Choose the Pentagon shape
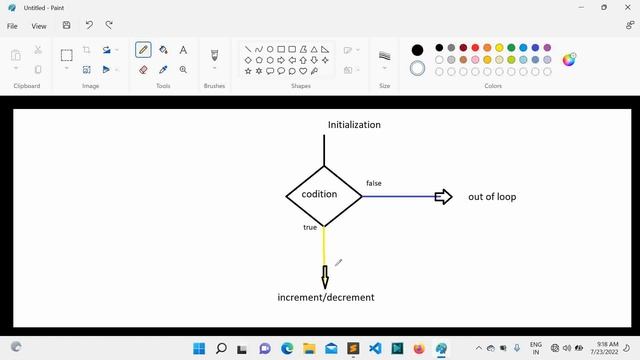 [x=259, y=60]
